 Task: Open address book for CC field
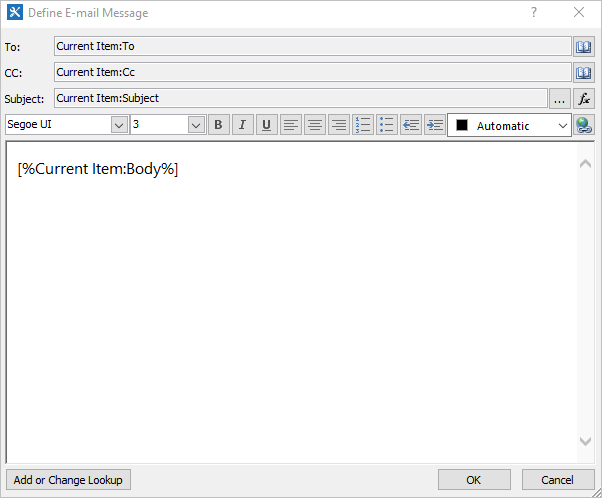pos(584,73)
